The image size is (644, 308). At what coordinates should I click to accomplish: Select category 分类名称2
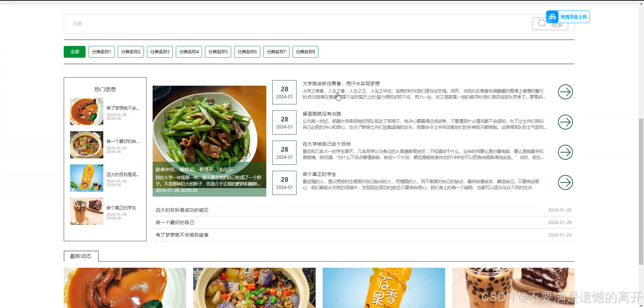coord(131,52)
